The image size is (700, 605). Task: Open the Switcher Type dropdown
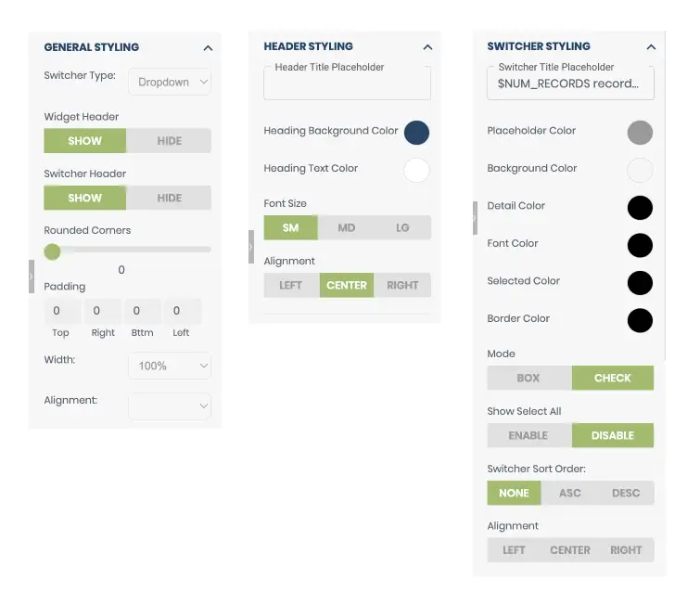pyautogui.click(x=170, y=82)
